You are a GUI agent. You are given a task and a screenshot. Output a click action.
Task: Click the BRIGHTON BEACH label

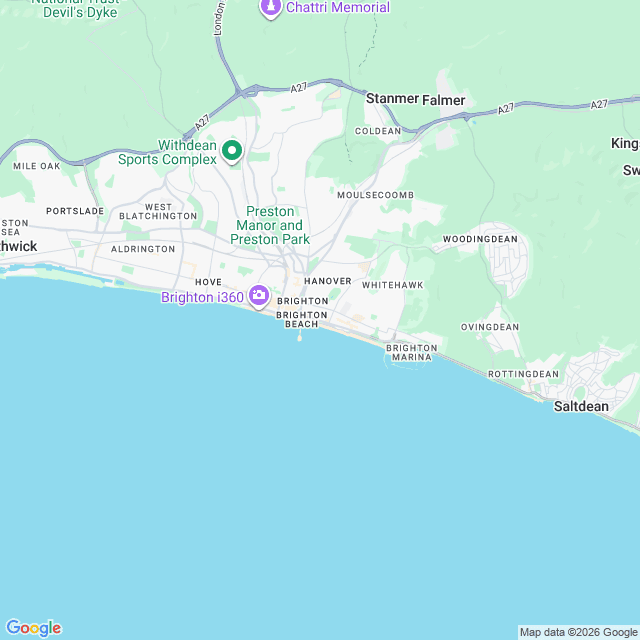coord(302,320)
